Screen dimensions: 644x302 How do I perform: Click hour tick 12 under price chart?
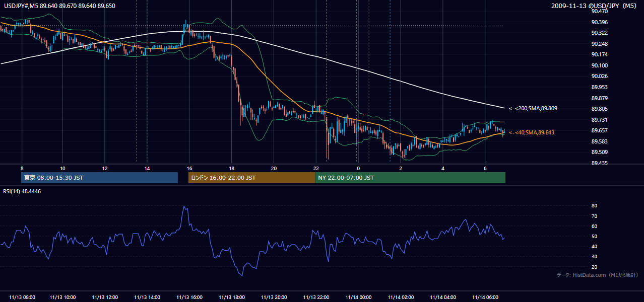pos(105,168)
